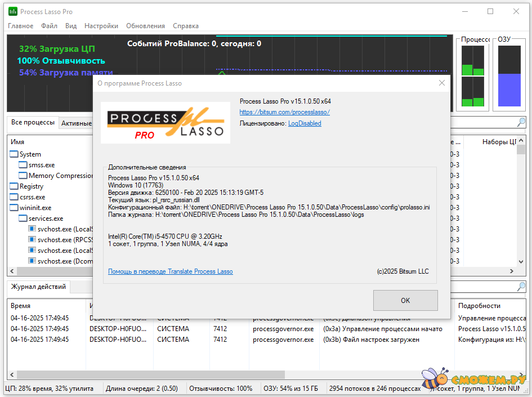The height and width of the screenshot is (397, 532).
Task: Click the '32% Загрузка ЦП' graph label
Action: tap(57, 49)
